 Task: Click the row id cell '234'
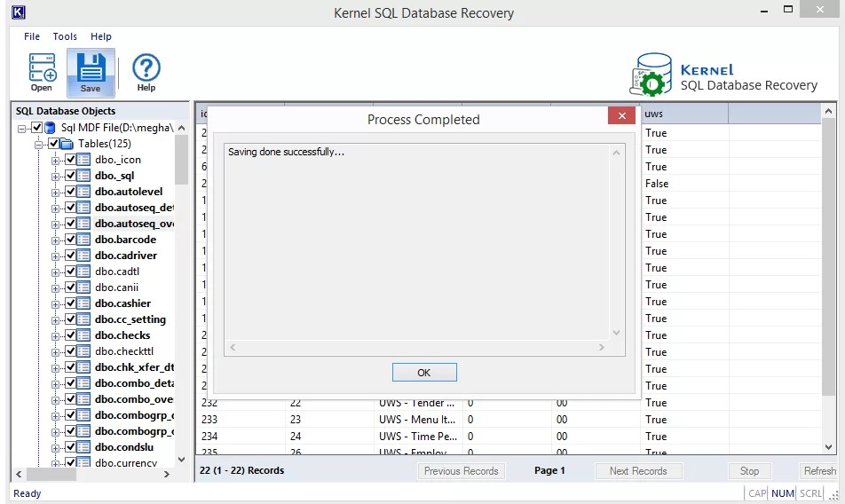click(x=209, y=437)
